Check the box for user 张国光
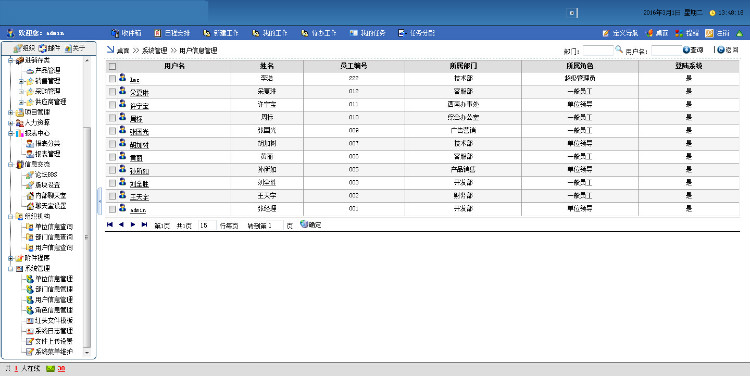This screenshot has height=376, width=750. [x=112, y=131]
